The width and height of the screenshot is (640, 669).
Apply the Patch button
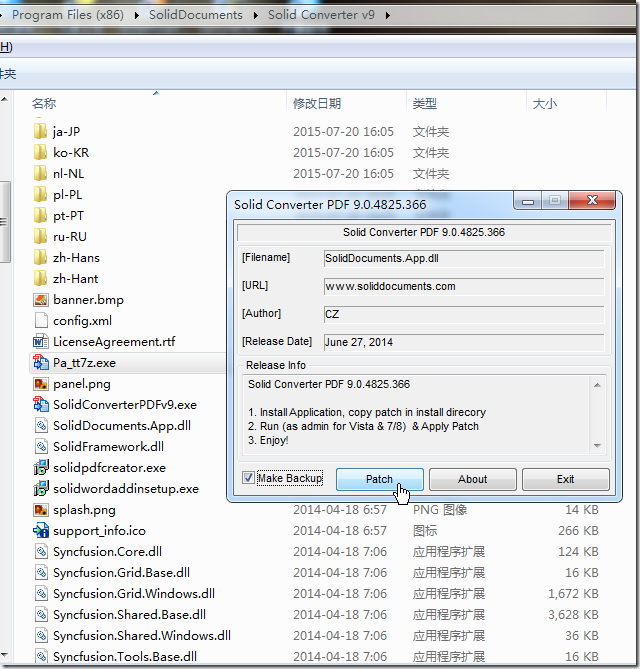tap(379, 479)
